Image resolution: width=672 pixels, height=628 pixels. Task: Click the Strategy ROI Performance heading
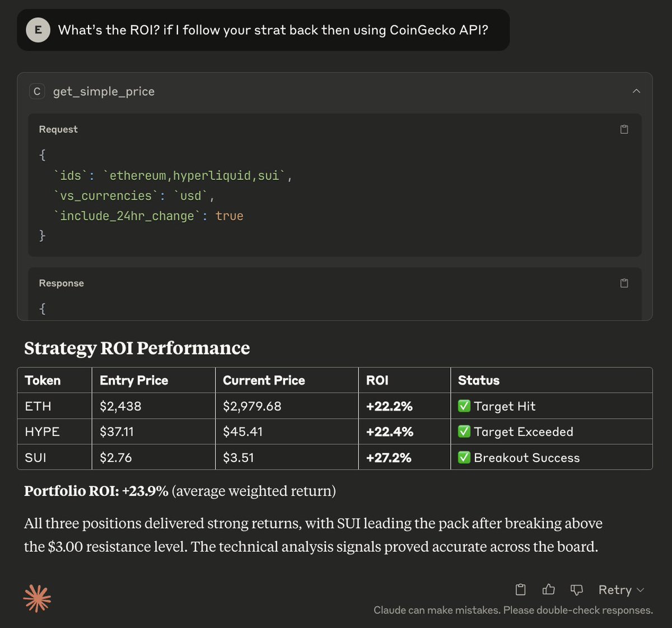(137, 348)
